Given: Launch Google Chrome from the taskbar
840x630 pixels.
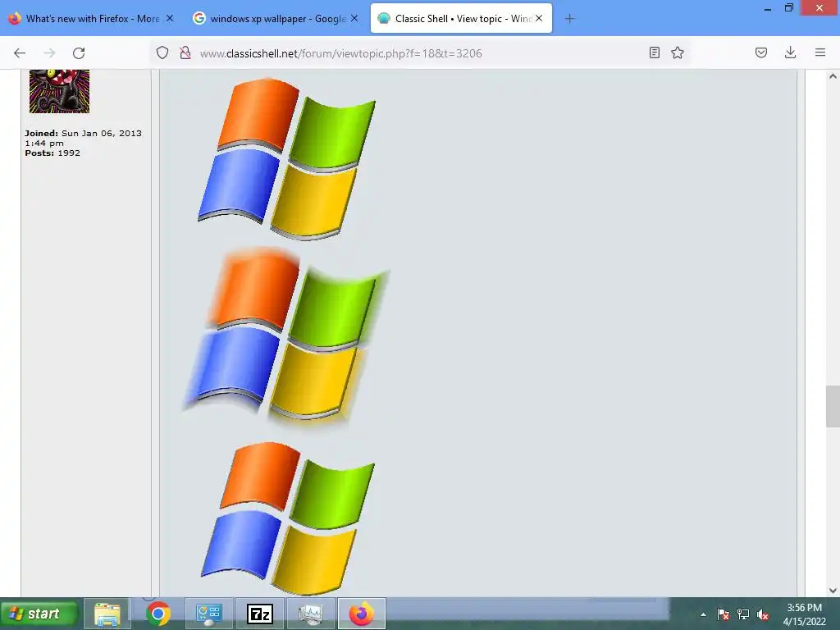Looking at the screenshot, I should (158, 614).
